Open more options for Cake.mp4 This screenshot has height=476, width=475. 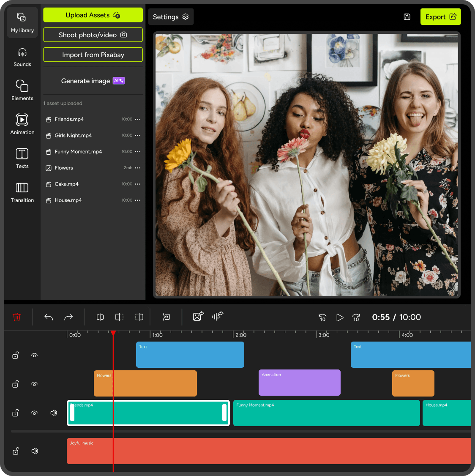137,184
